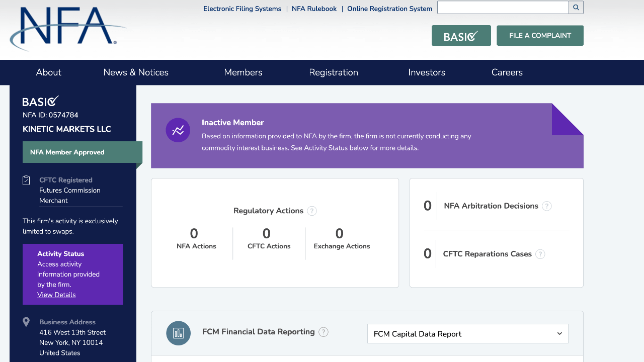The width and height of the screenshot is (644, 362).
Task: Open the Members navigation menu
Action: tap(243, 72)
